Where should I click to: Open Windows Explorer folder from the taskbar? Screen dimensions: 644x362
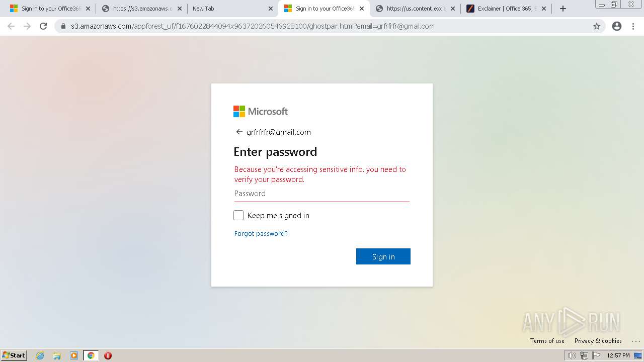[57, 355]
